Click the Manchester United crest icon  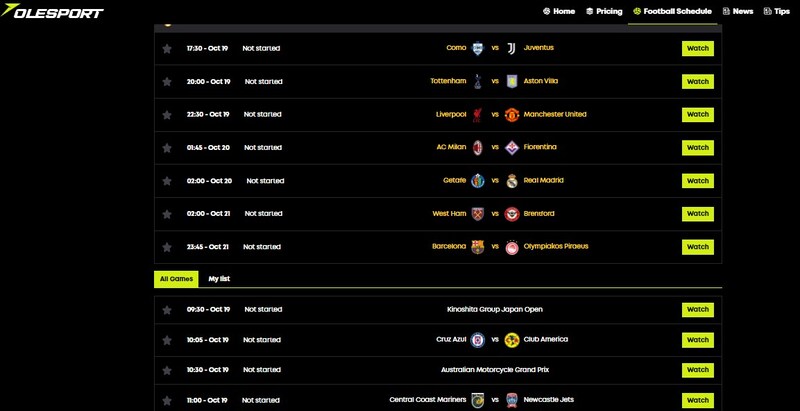click(512, 114)
